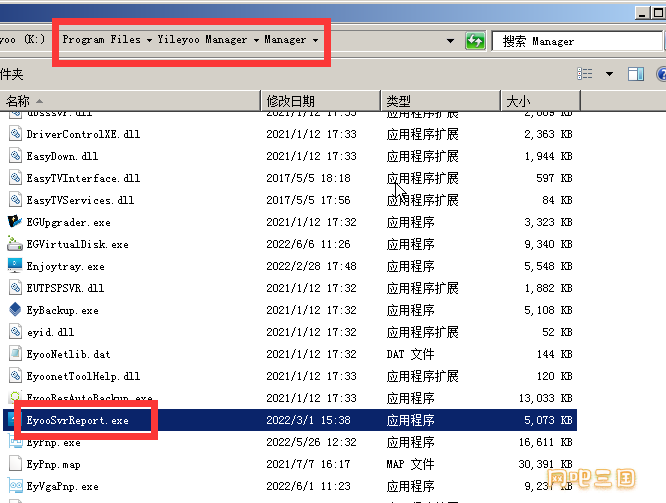Click the change view icon

tap(585, 74)
